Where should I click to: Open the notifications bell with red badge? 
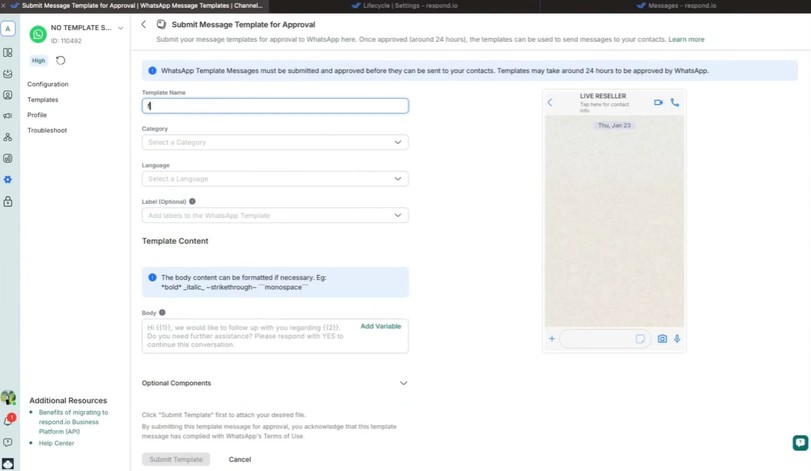point(8,420)
